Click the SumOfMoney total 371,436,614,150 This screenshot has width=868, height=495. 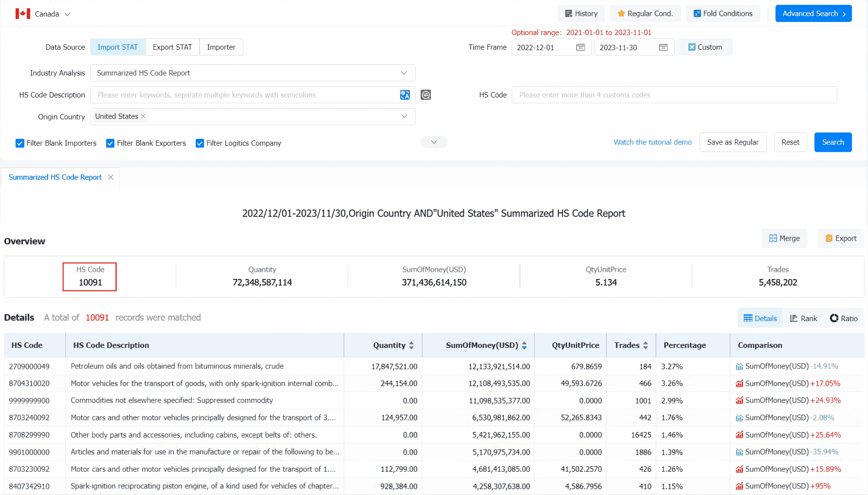[434, 283]
